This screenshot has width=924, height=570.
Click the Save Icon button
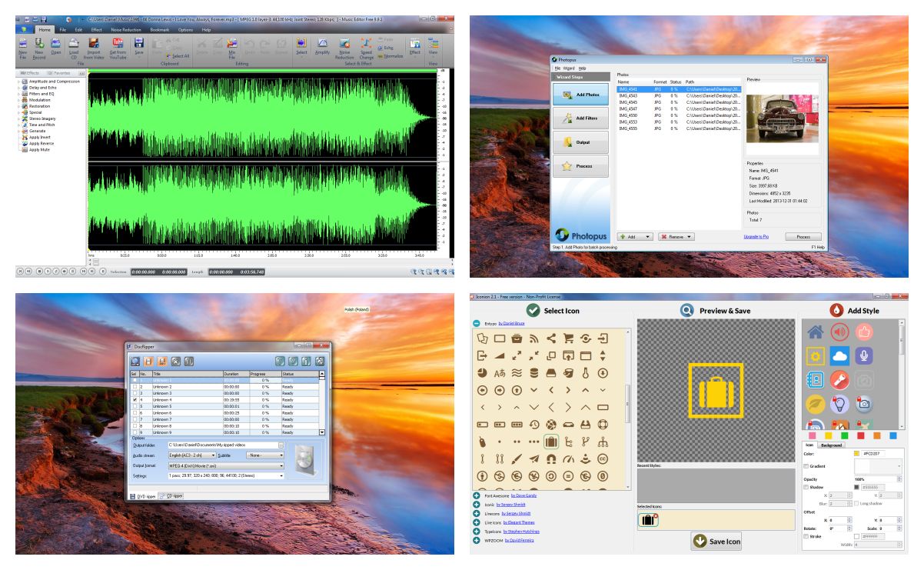(x=716, y=541)
